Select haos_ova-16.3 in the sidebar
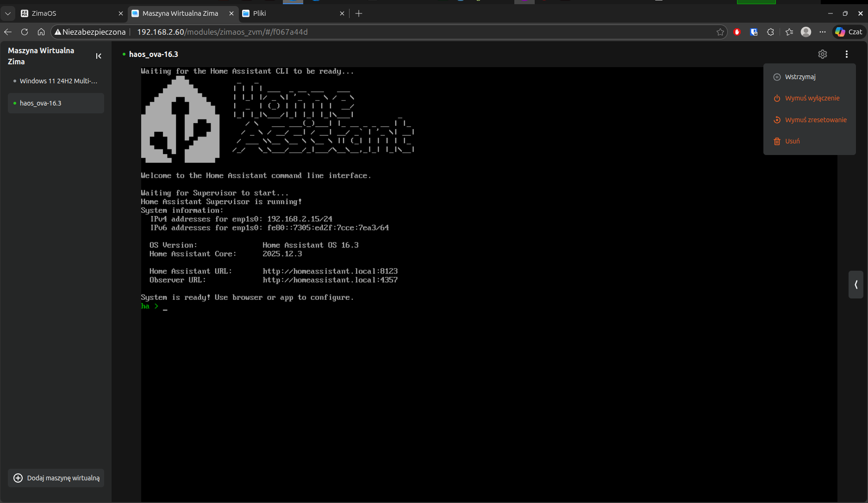The height and width of the screenshot is (503, 868). pos(41,103)
